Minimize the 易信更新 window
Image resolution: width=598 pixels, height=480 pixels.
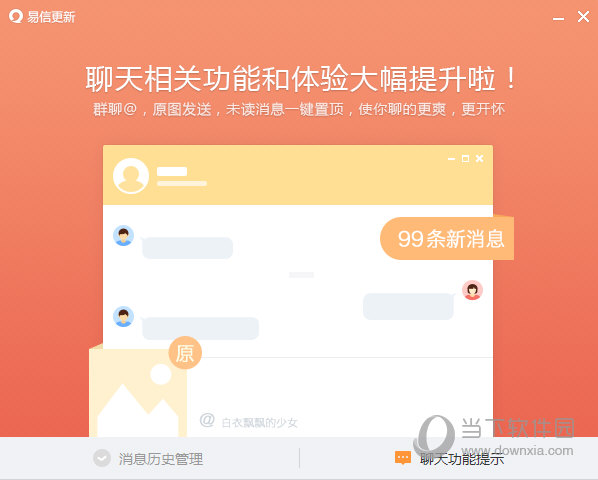558,18
